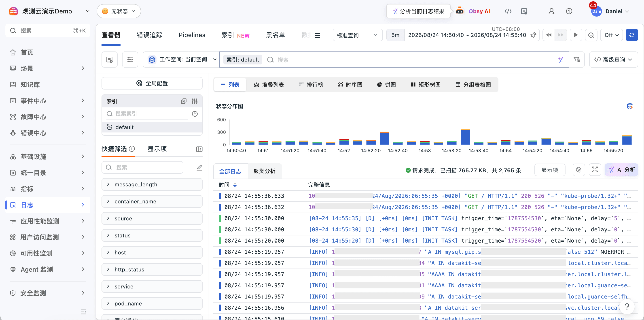The image size is (644, 320).
Task: Select the 时序图 view tab
Action: pyautogui.click(x=350, y=85)
